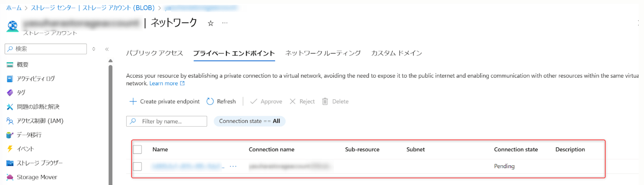This screenshot has height=185, width=644.
Task: Check the select-all checkbox in the table header
Action: tap(137, 149)
